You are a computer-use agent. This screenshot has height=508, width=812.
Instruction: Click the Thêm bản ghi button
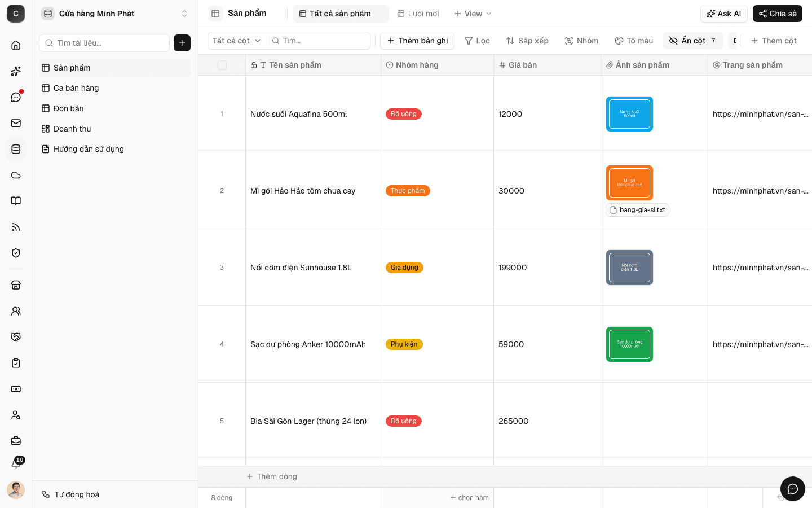click(417, 41)
